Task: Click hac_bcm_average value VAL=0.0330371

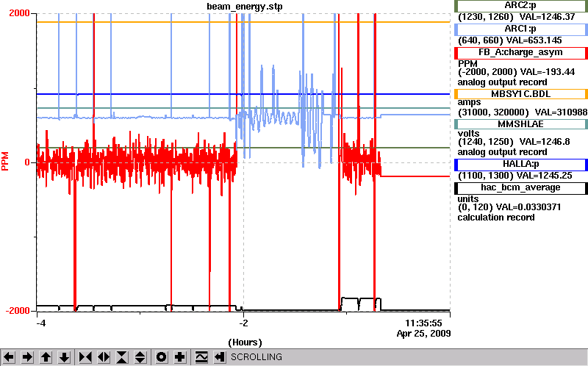Action: click(x=528, y=207)
